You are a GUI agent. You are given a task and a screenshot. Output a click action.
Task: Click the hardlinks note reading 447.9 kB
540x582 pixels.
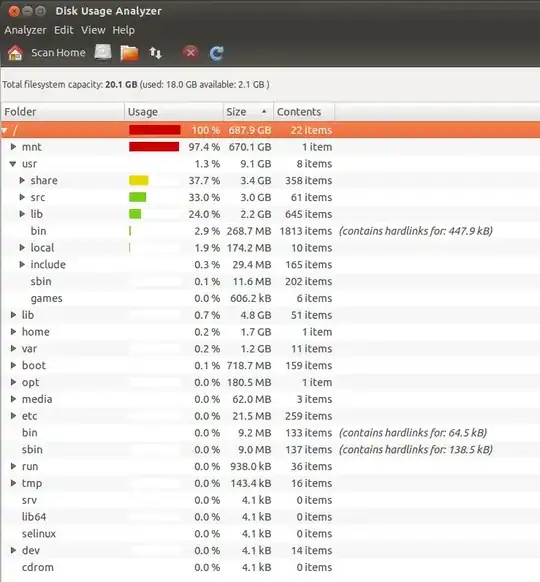click(x=416, y=231)
